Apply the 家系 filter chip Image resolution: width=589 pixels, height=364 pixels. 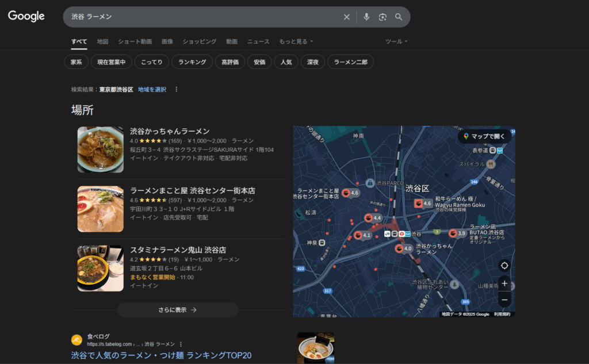pyautogui.click(x=77, y=62)
